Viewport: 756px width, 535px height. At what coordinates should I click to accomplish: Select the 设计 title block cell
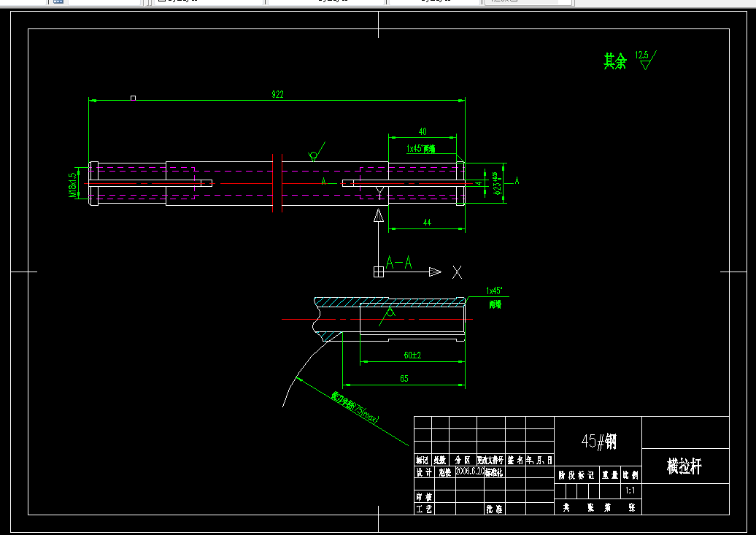click(424, 473)
